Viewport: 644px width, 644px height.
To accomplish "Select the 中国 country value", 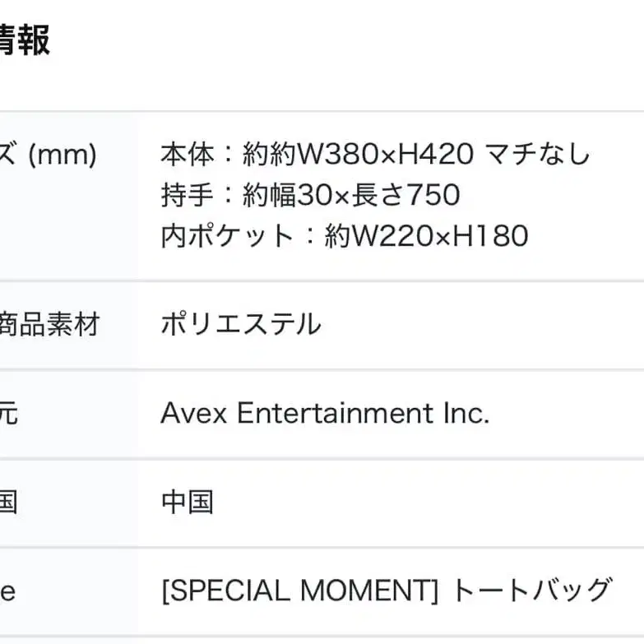I will click(187, 502).
